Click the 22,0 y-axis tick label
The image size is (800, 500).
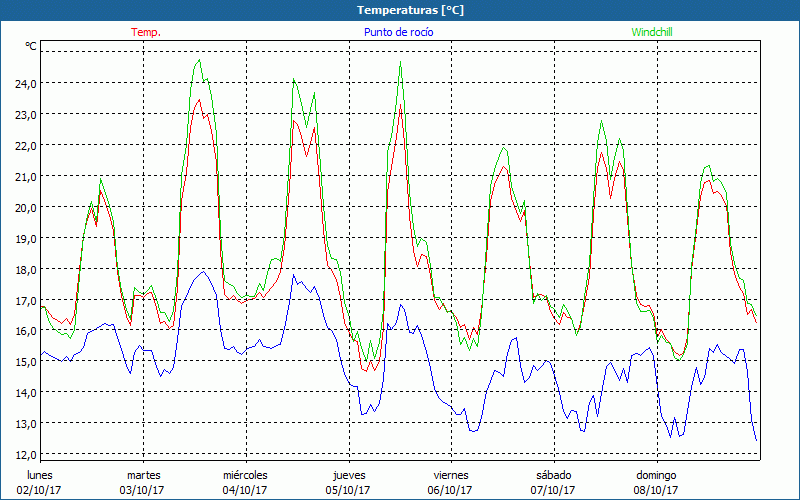tap(22, 145)
